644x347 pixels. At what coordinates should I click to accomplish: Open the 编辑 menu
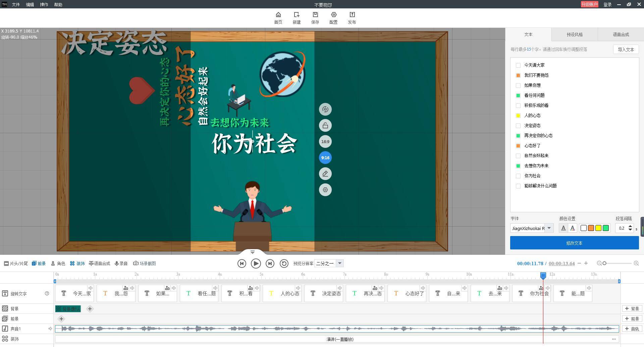point(30,5)
